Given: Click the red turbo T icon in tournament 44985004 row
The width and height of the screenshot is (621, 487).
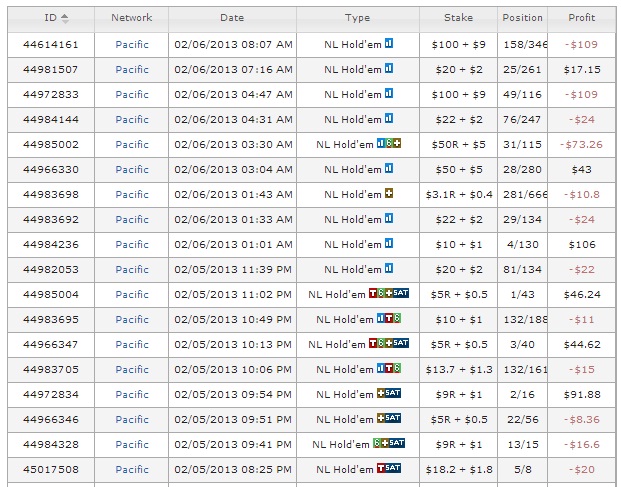Looking at the screenshot, I should coord(374,295).
